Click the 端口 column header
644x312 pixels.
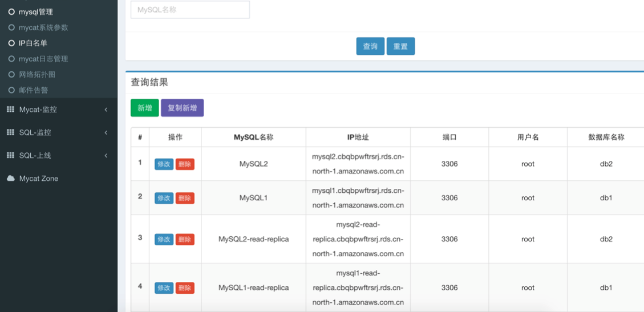pos(449,137)
